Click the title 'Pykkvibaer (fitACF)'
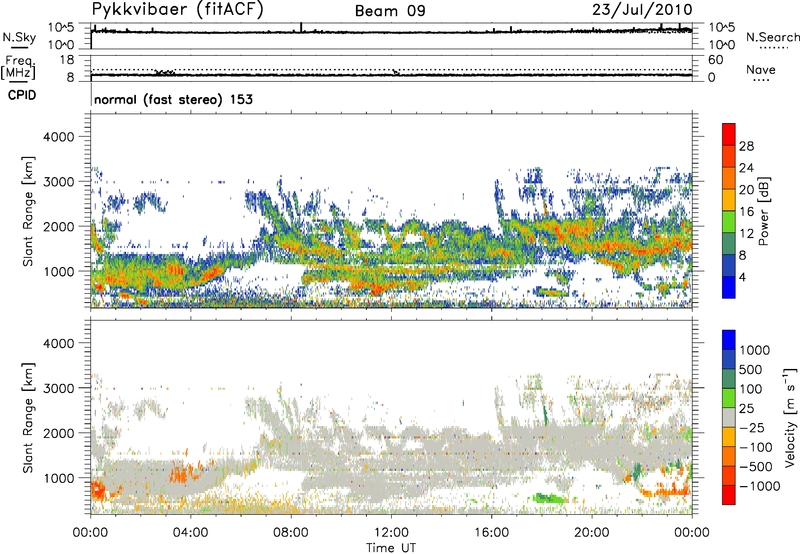800x554 pixels. (x=178, y=10)
